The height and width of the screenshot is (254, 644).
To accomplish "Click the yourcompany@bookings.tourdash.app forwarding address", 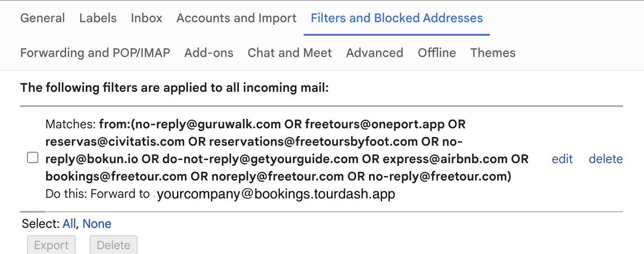I will click(x=276, y=194).
